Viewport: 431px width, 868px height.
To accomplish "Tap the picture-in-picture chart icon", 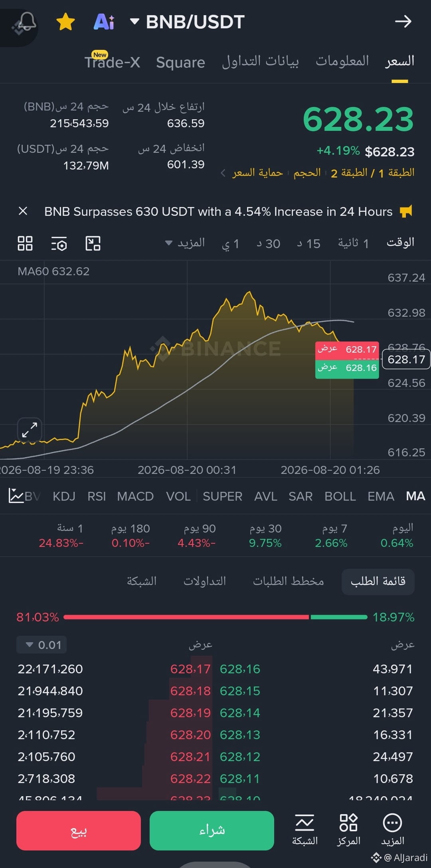I will pyautogui.click(x=93, y=243).
